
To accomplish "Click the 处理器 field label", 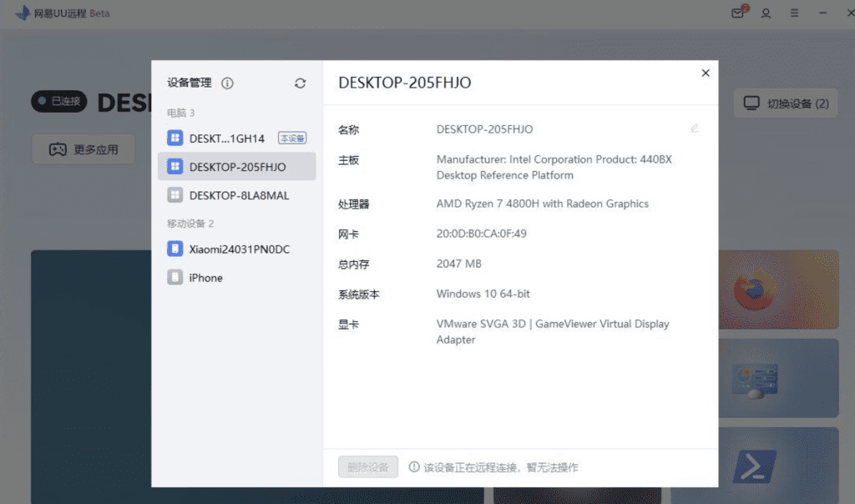I will tap(354, 204).
